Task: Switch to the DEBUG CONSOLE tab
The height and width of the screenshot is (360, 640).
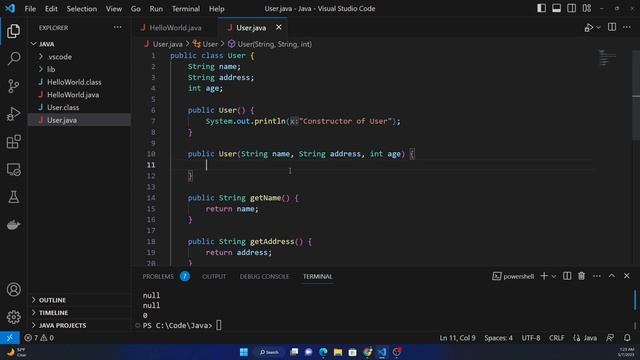Action: coord(264,276)
